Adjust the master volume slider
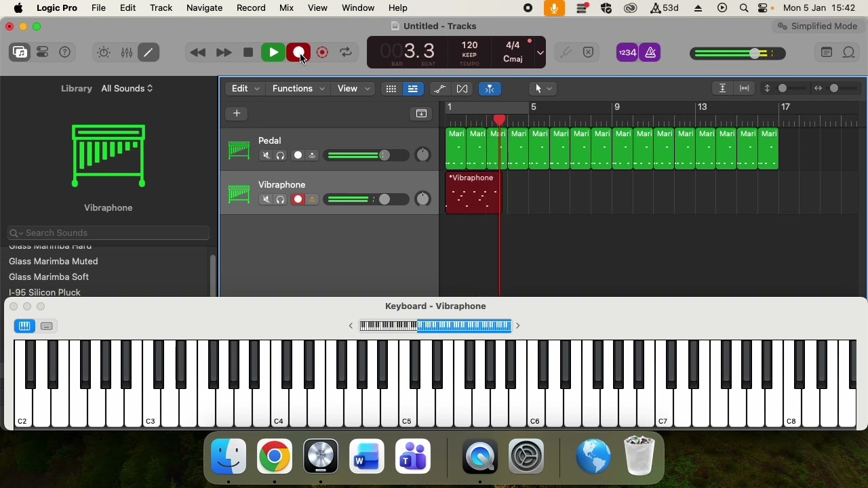Image resolution: width=868 pixels, height=488 pixels. pos(738,53)
